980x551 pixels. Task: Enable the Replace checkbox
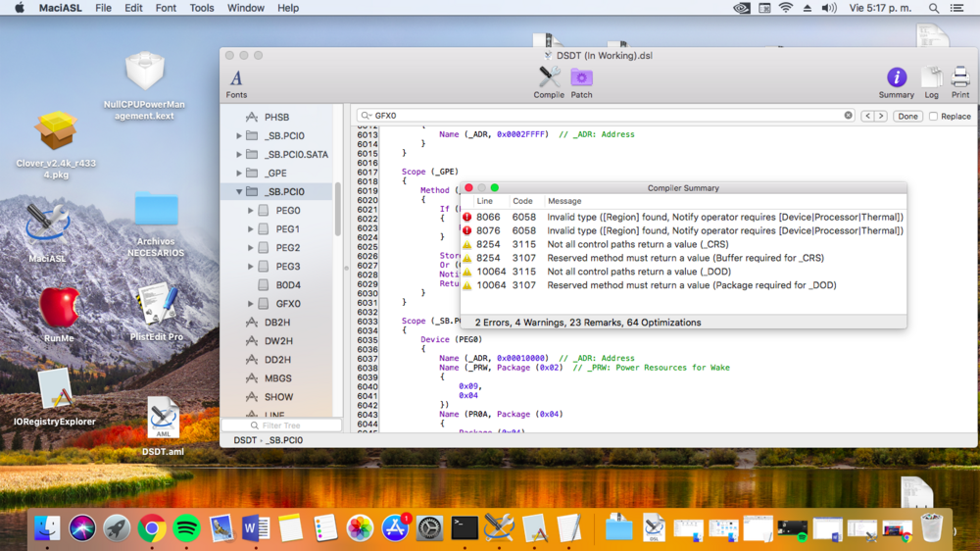point(933,116)
